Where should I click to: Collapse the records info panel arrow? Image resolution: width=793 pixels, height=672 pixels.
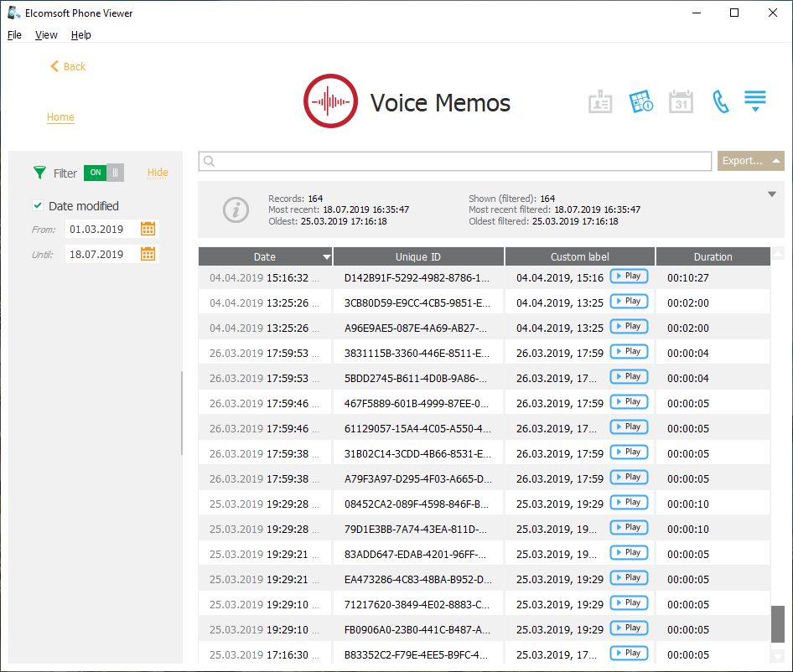coord(772,194)
